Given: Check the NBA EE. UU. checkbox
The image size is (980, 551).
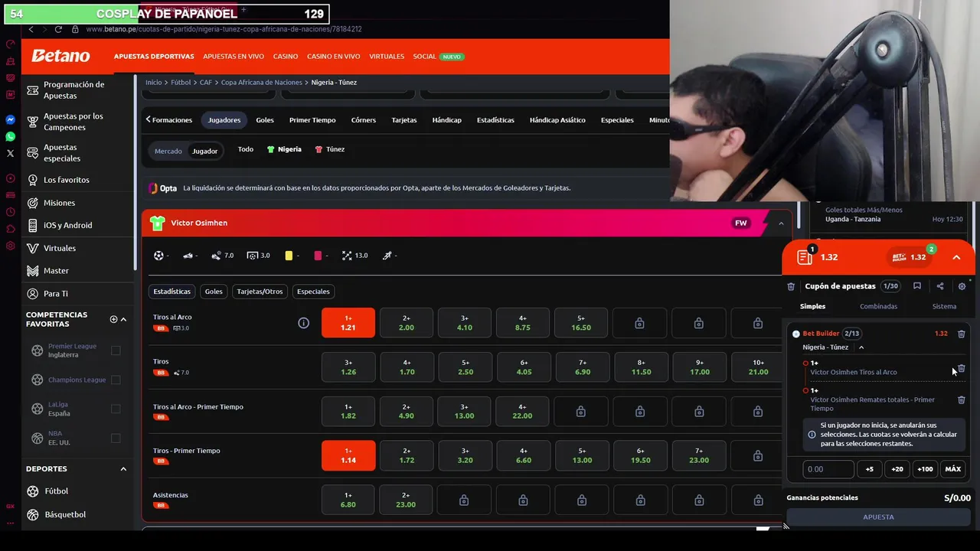Looking at the screenshot, I should tap(116, 438).
